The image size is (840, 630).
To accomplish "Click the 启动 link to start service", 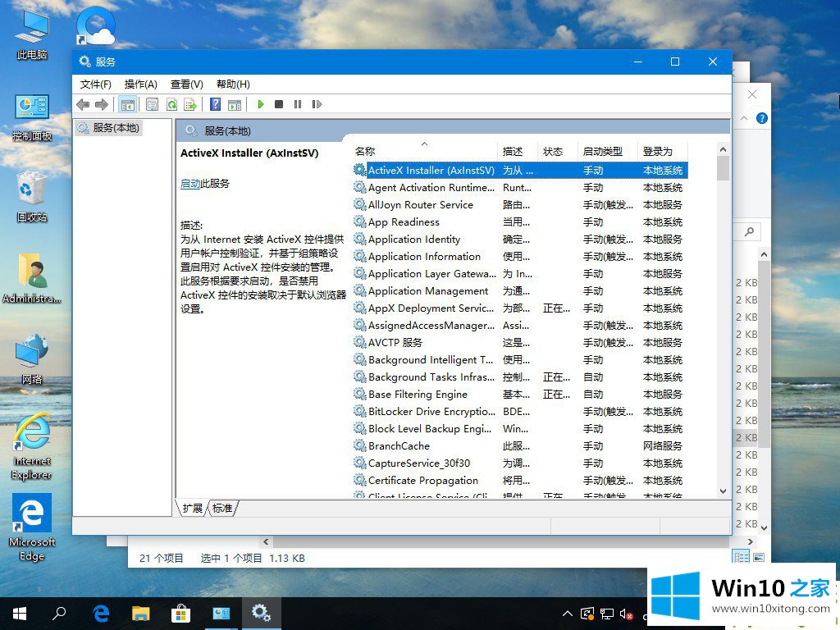I will (x=189, y=184).
